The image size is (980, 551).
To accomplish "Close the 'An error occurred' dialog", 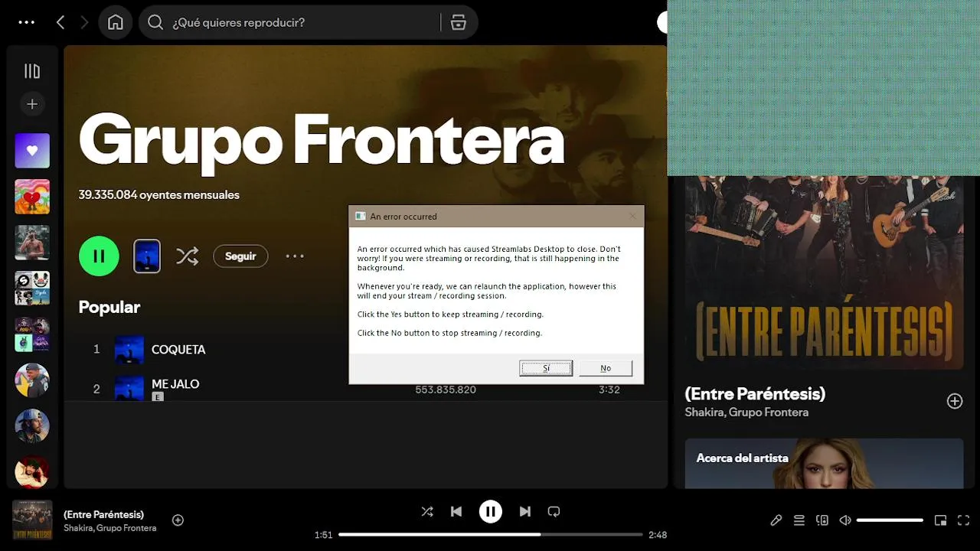I will click(x=632, y=216).
